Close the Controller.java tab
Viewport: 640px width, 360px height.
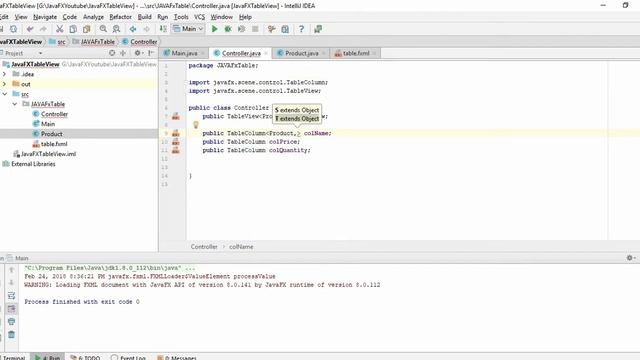(x=266, y=53)
